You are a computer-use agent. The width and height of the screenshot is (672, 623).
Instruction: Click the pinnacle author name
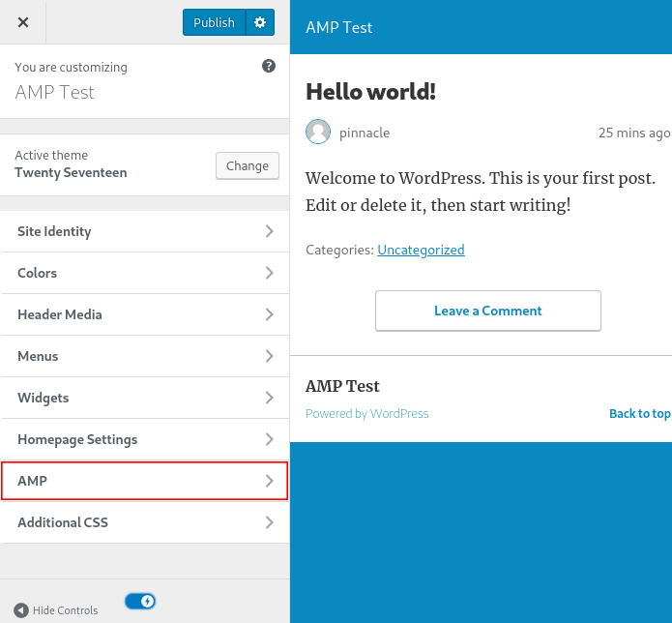click(365, 133)
